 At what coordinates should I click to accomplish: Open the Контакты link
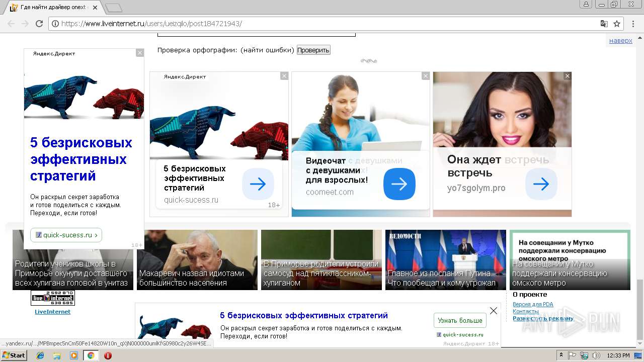click(526, 311)
